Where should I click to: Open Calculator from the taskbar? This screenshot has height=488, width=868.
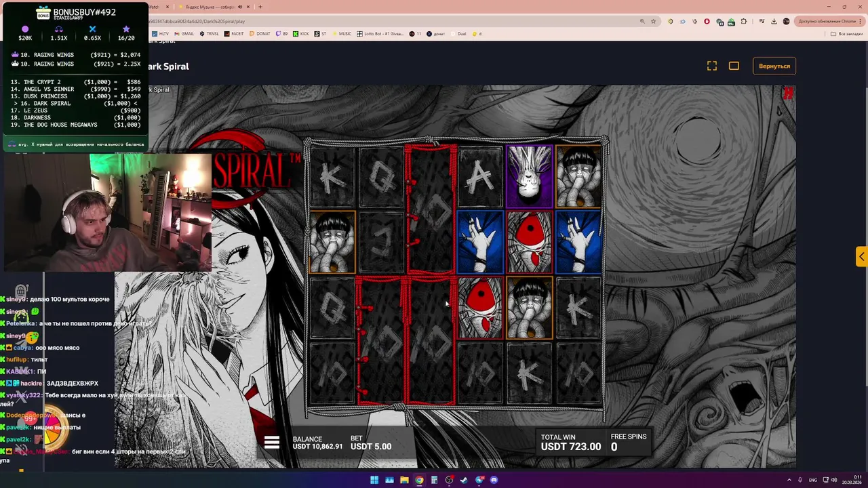[x=434, y=480]
